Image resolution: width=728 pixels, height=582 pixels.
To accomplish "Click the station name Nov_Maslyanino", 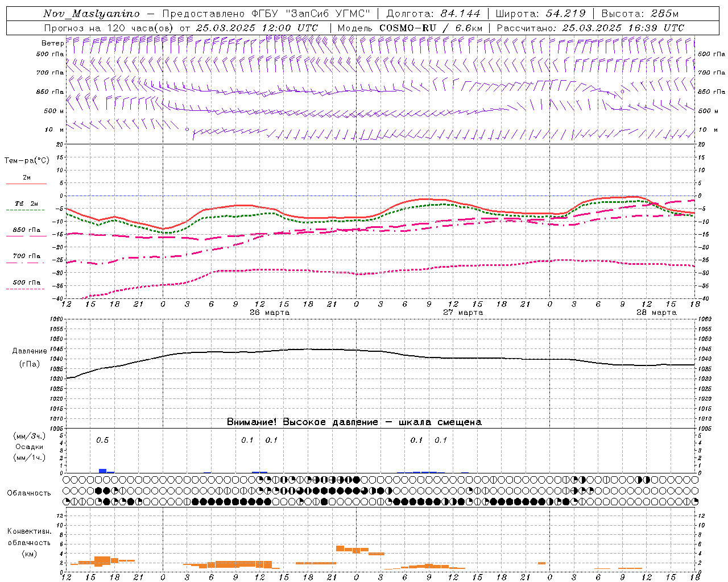I will pyautogui.click(x=92, y=14).
